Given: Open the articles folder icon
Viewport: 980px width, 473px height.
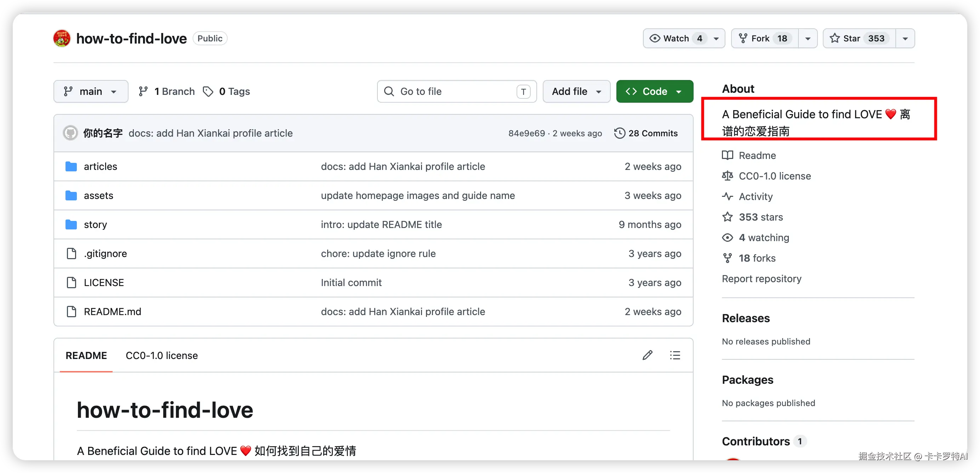Looking at the screenshot, I should click(x=71, y=167).
